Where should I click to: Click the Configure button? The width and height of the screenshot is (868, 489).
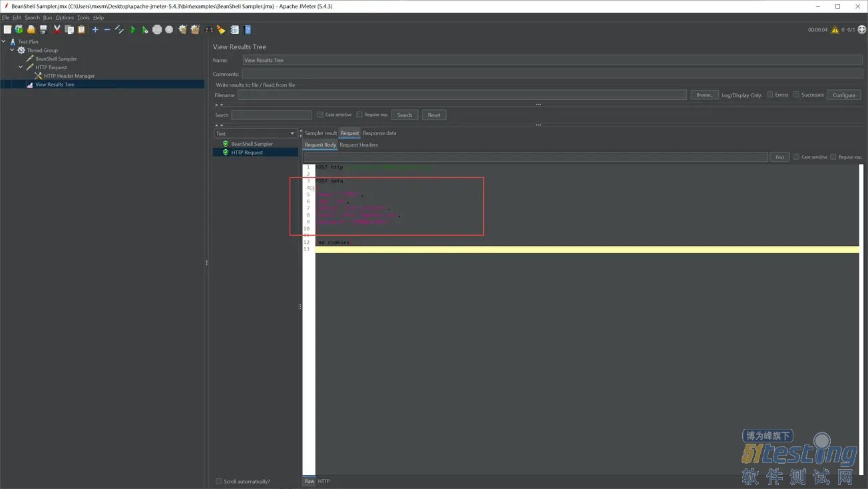pos(843,95)
